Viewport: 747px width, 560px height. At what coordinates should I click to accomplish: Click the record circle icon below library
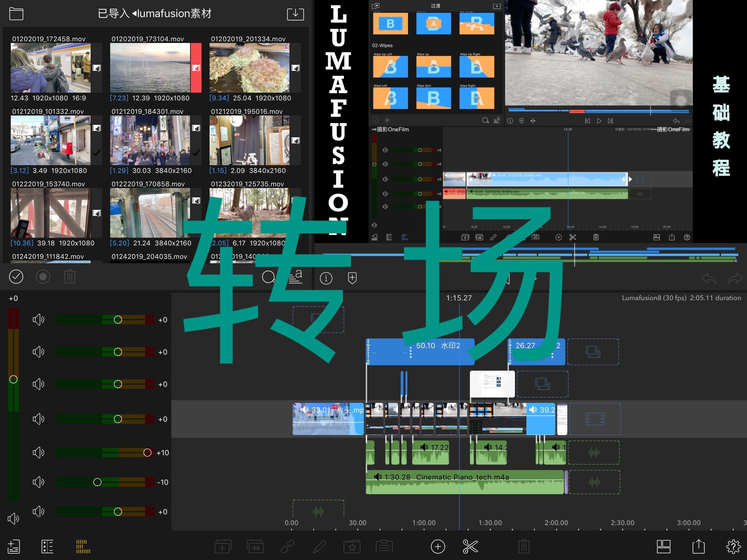click(43, 277)
